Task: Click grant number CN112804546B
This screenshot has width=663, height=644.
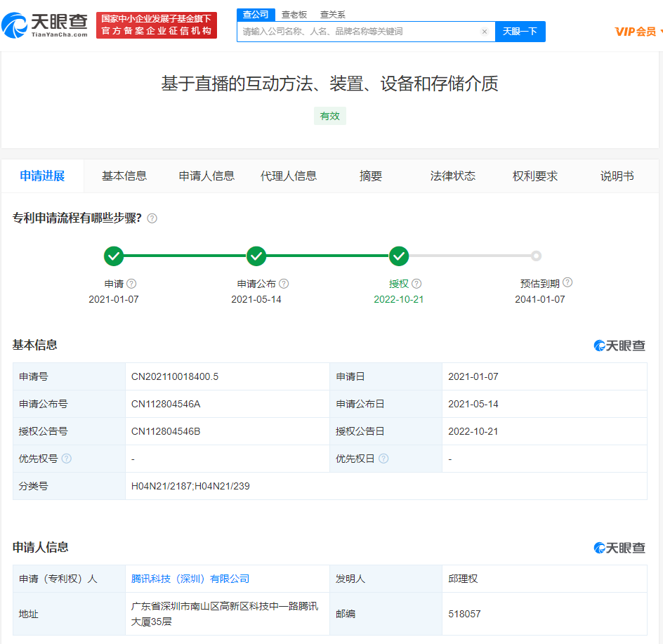Action: (x=166, y=431)
